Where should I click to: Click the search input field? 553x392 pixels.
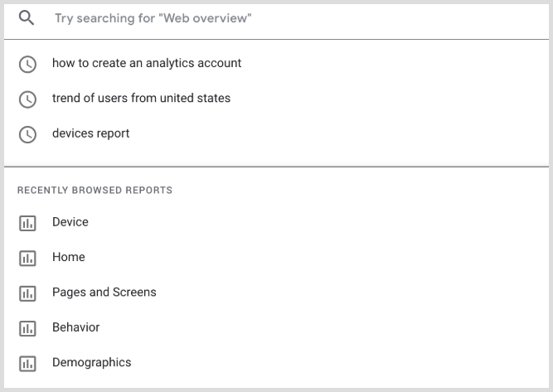click(290, 17)
